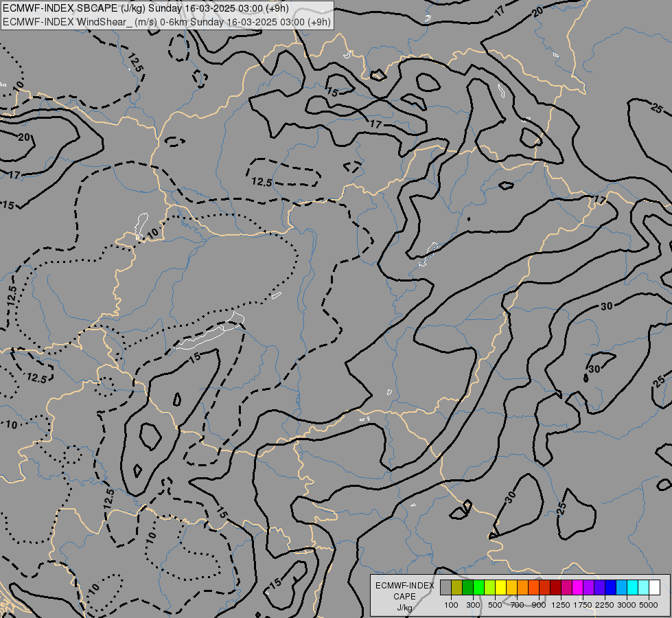Click the 300 legend value
Image resolution: width=672 pixels, height=618 pixels.
click(x=473, y=605)
